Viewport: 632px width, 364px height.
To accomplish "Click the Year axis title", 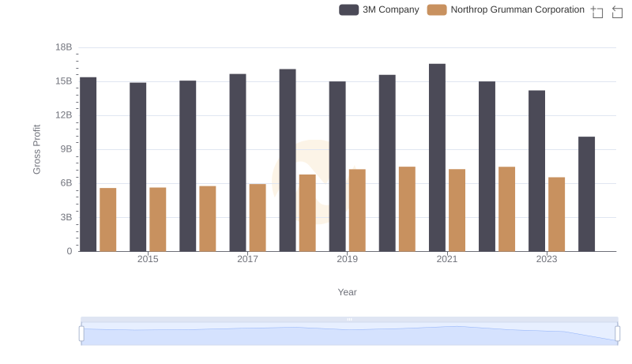I will tap(347, 292).
